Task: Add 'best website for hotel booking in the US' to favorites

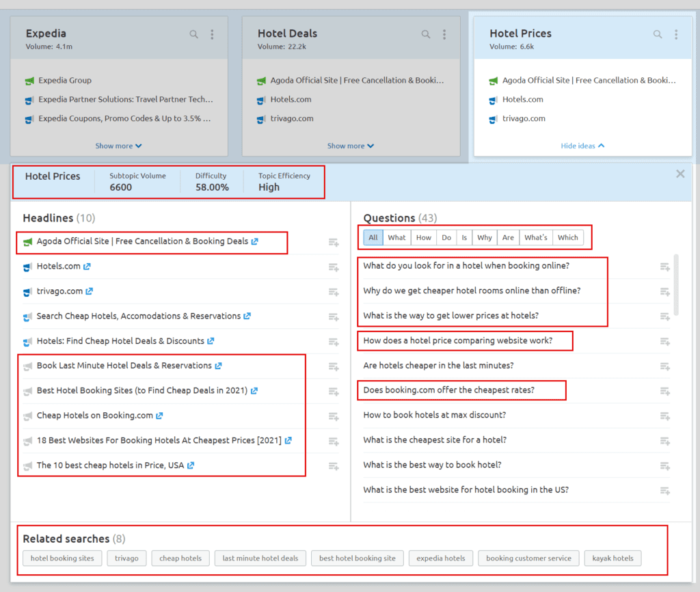Action: coord(664,491)
